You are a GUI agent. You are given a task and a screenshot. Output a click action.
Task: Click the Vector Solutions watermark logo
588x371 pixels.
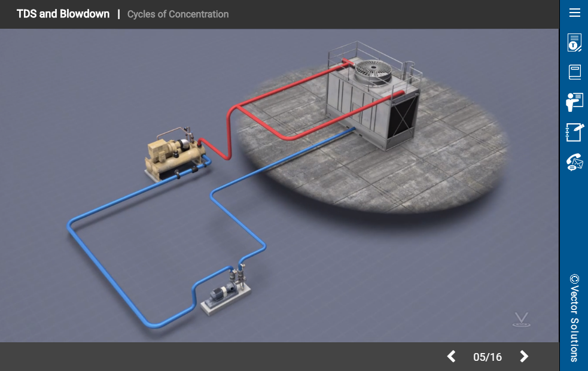(521, 320)
